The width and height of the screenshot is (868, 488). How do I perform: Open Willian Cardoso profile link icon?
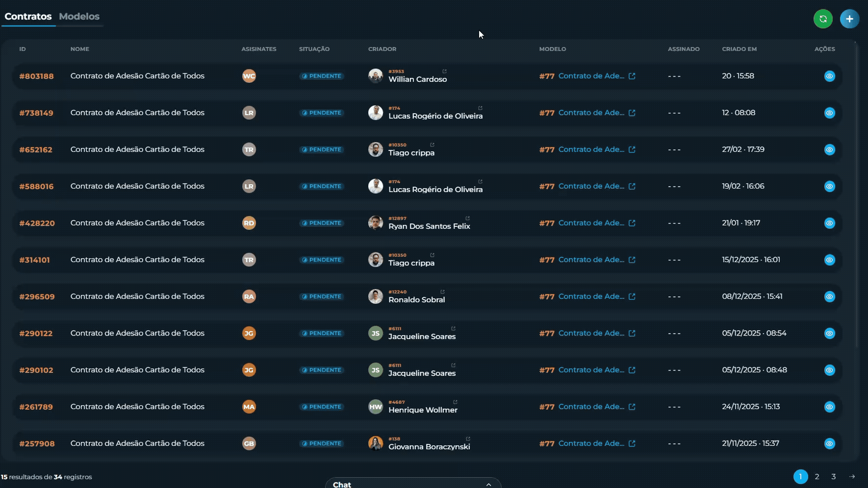[444, 72]
